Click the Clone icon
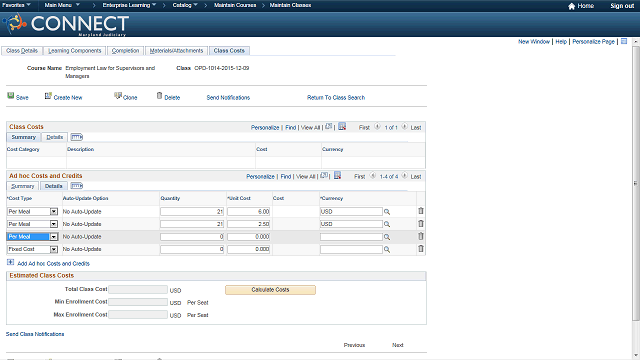Screen dimensions: 640x360 (118, 96)
